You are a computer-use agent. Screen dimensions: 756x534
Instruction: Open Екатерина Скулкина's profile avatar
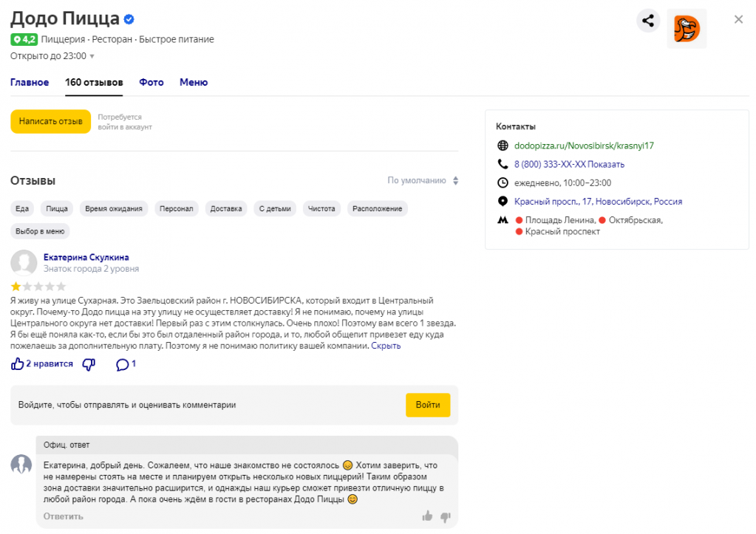point(24,263)
